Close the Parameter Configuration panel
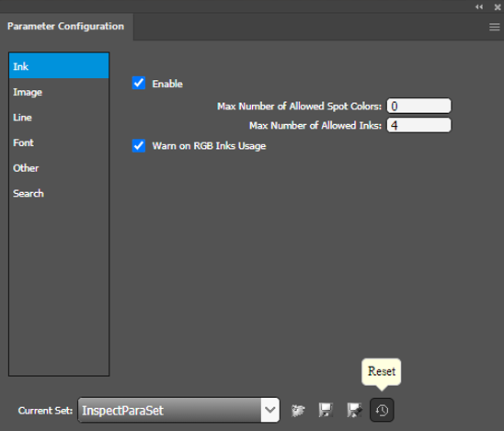Screen dimensions: 504x431 coord(498,7)
